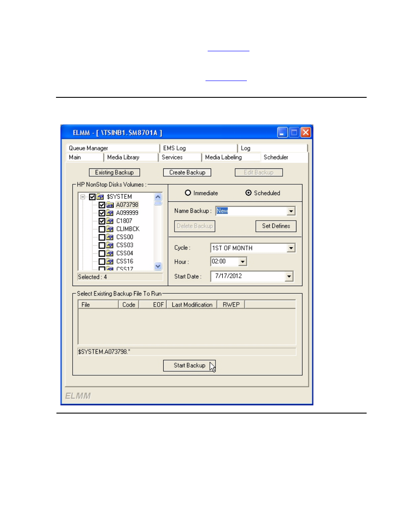This screenshot has width=411, height=532.
Task: Open the Name Backup dropdown arrow
Action: coord(291,211)
